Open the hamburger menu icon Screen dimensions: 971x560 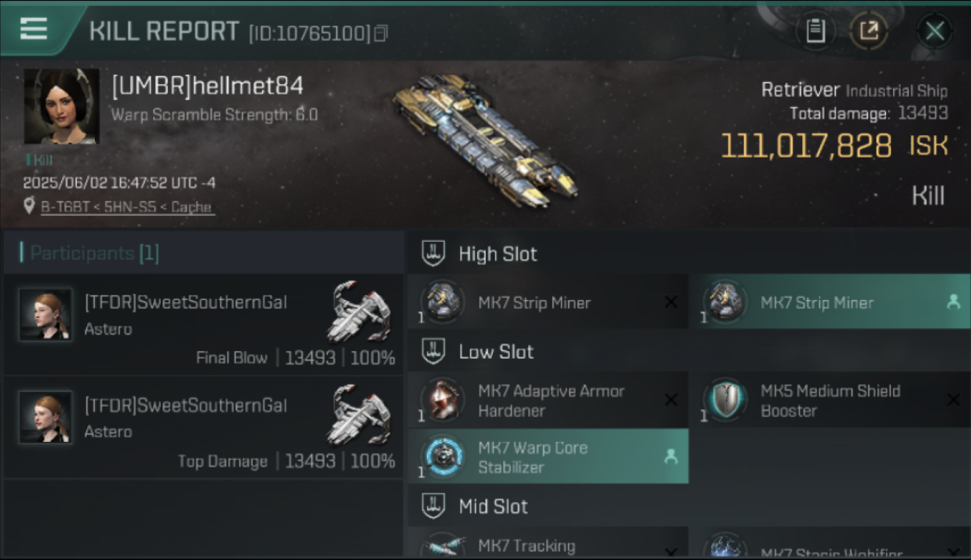(x=34, y=29)
